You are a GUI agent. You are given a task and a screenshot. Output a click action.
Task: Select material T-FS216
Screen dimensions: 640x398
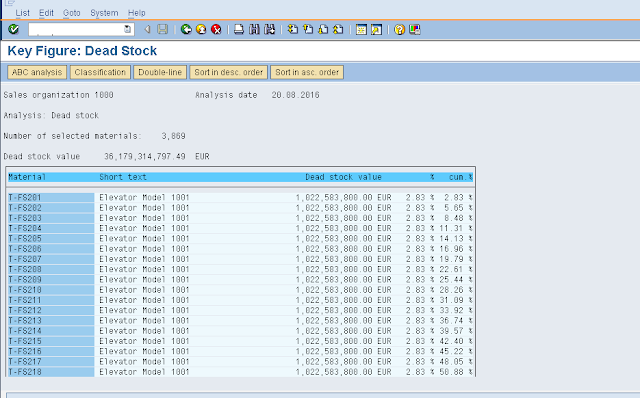51,351
